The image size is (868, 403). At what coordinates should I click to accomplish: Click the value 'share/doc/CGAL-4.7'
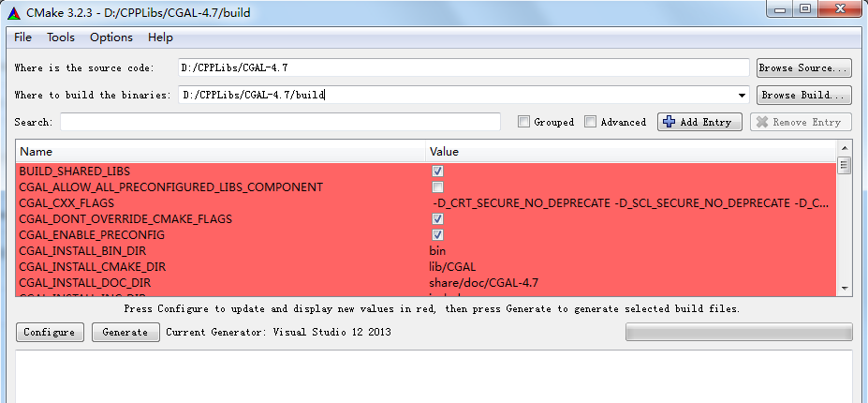coord(483,283)
